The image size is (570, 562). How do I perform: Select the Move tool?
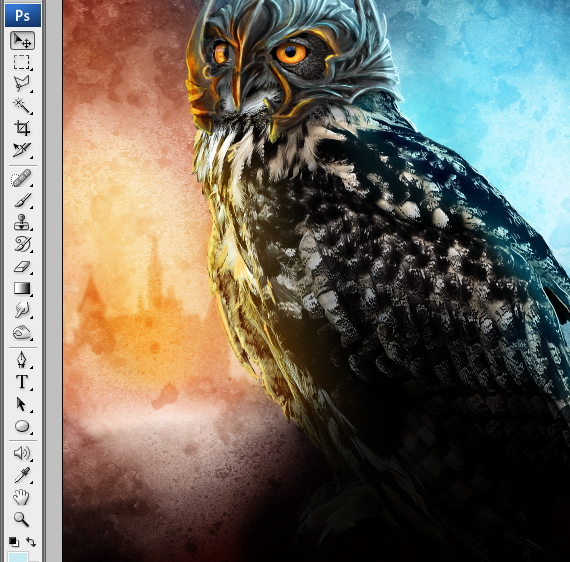click(22, 40)
